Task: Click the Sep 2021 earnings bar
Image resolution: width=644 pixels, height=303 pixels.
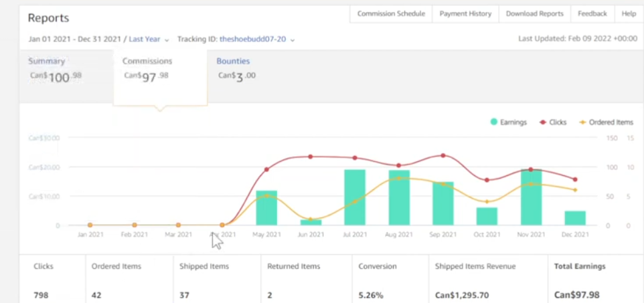Action: pos(443,203)
